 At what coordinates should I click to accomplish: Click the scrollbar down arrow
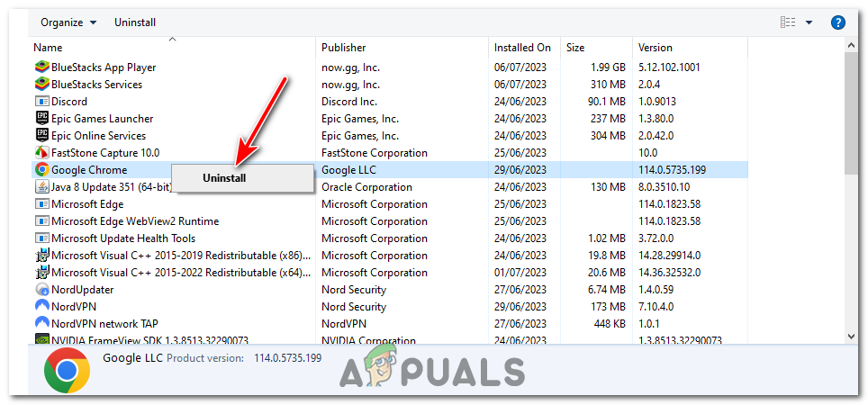click(x=852, y=336)
